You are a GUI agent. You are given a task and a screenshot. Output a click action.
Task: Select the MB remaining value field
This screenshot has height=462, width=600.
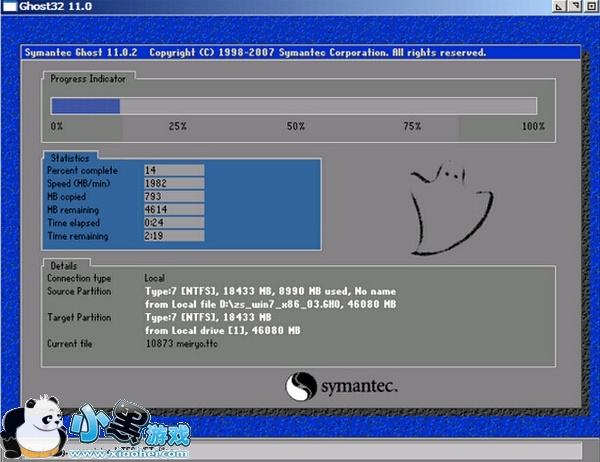click(x=173, y=210)
